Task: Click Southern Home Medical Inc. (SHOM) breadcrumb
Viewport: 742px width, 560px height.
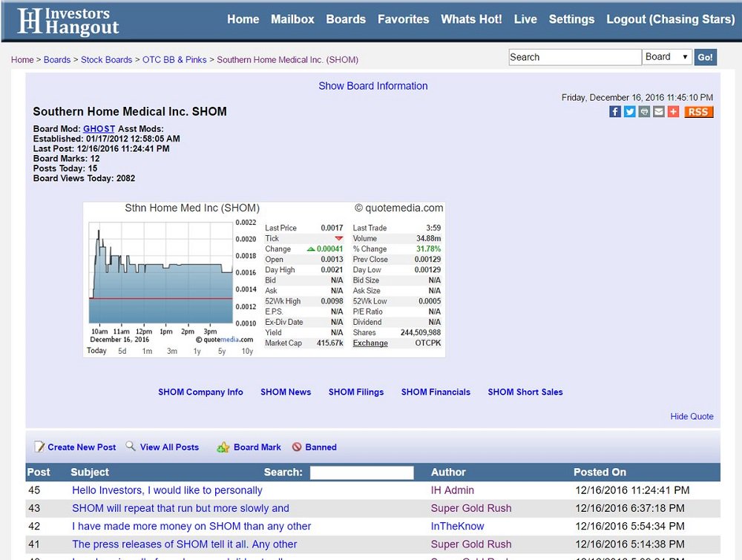Action: point(288,59)
